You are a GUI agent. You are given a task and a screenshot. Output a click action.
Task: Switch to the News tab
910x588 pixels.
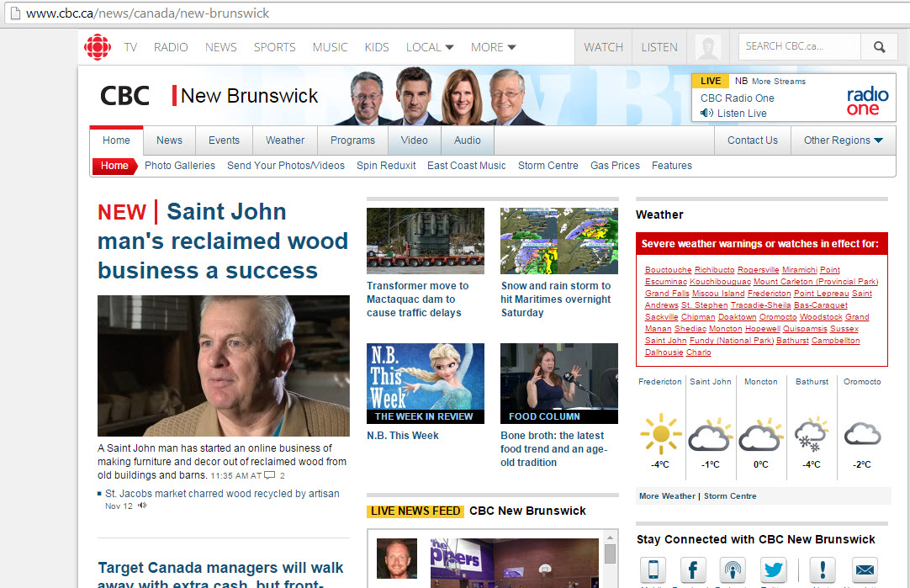pos(169,140)
